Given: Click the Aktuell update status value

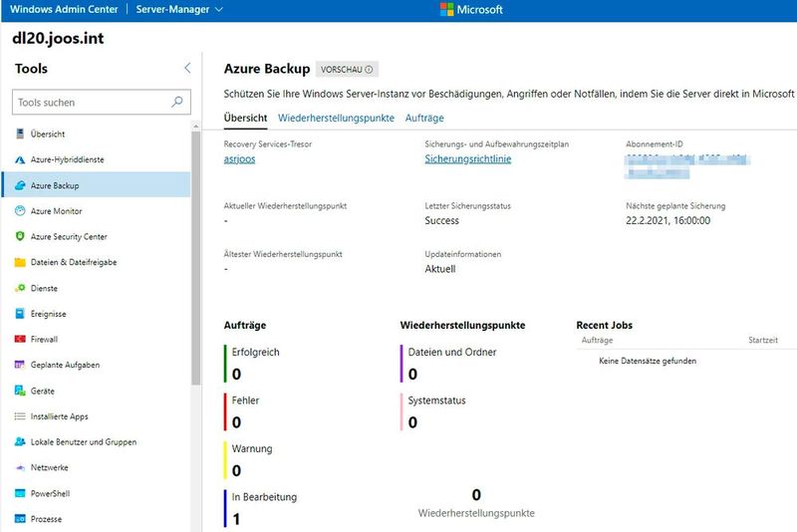Looking at the screenshot, I should (x=440, y=269).
